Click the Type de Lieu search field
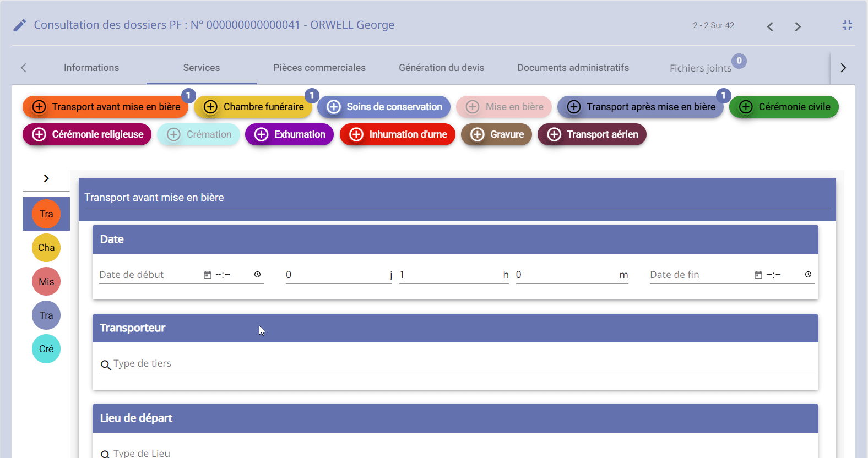This screenshot has width=868, height=458. [x=457, y=453]
